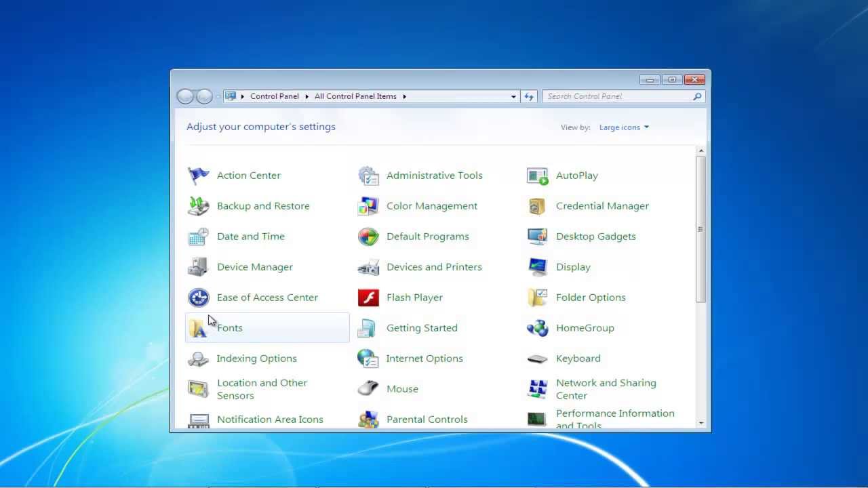Click the Ease of Access Center icon
This screenshot has height=488, width=868.
coord(199,298)
